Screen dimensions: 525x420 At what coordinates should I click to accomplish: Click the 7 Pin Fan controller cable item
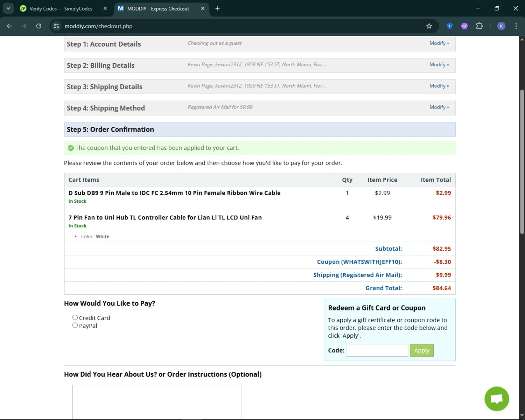coord(165,217)
